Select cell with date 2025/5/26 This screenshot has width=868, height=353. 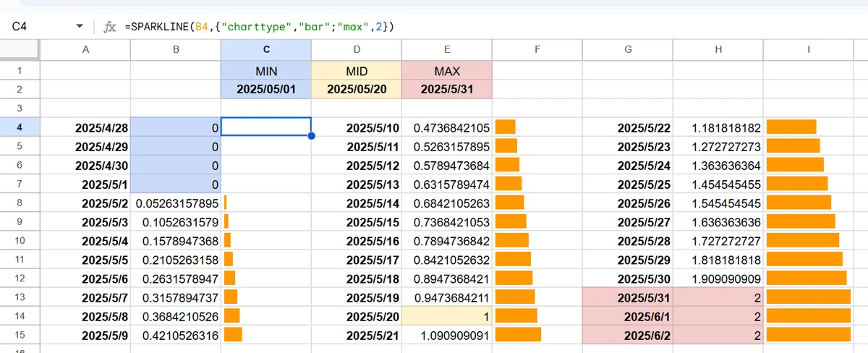628,203
